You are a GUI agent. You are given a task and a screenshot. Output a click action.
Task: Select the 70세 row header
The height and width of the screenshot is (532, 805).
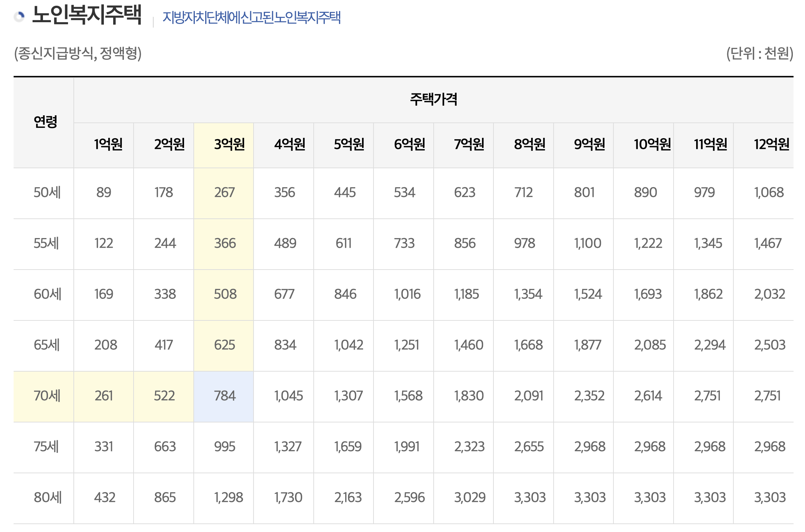pos(47,396)
